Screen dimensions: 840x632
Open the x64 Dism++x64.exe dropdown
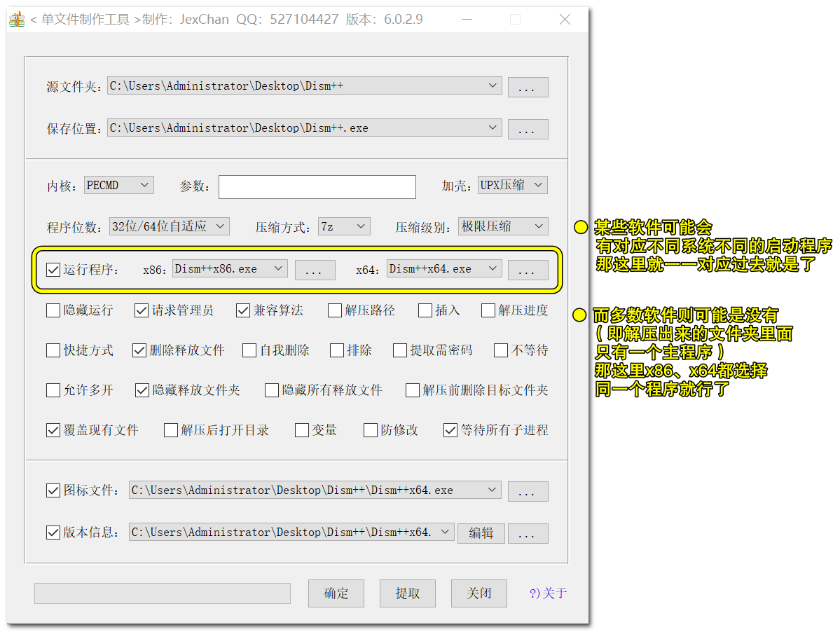(444, 269)
